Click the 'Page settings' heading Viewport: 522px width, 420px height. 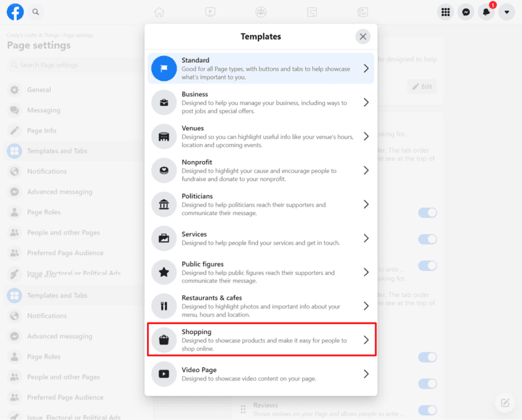click(x=39, y=45)
